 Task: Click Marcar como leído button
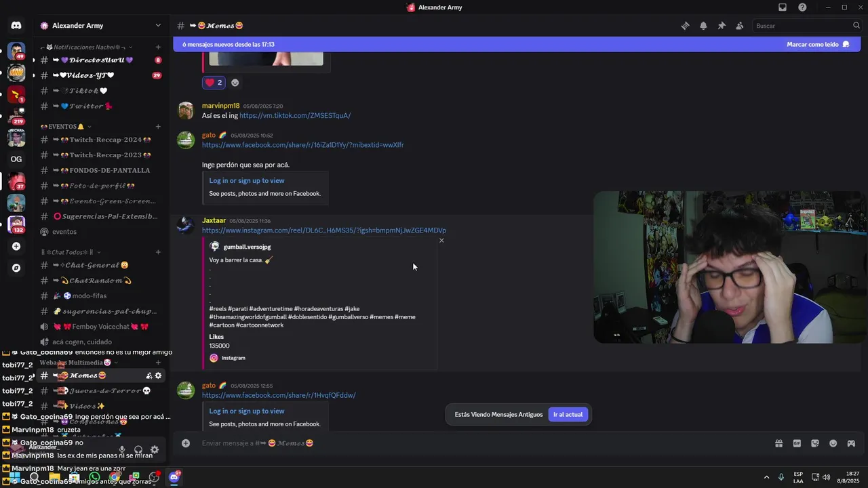(818, 44)
